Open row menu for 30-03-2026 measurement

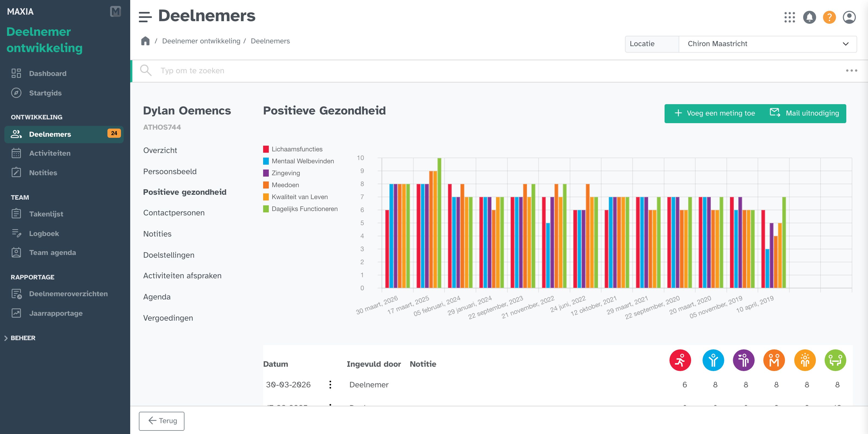pyautogui.click(x=330, y=384)
